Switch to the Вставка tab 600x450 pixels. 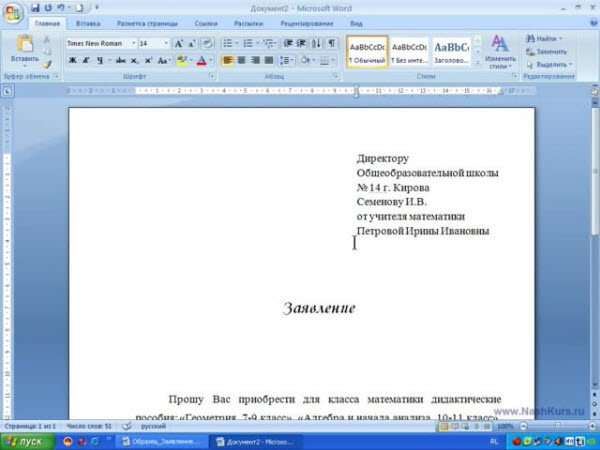[87, 22]
